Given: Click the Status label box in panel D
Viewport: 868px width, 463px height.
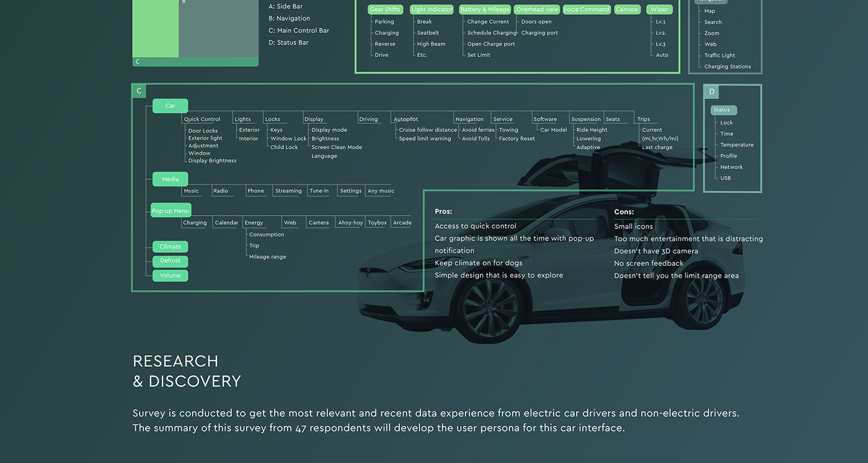Looking at the screenshot, I should click(724, 110).
